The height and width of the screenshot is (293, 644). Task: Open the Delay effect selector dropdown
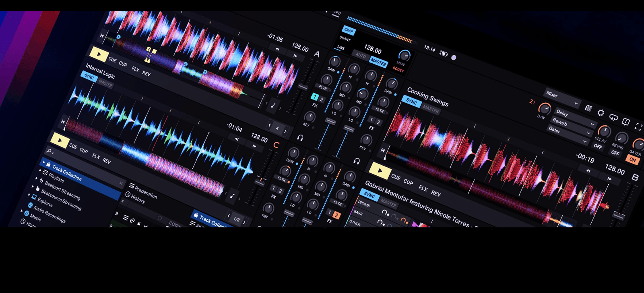coord(576,117)
